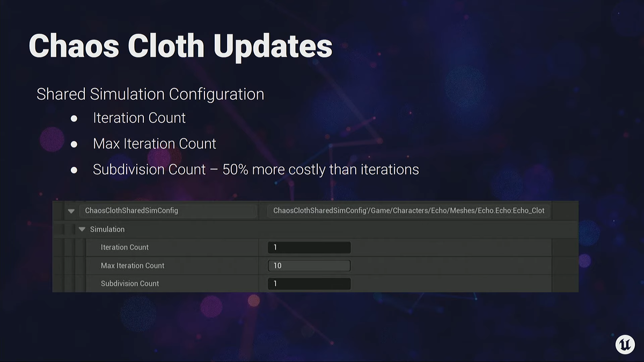The height and width of the screenshot is (362, 644).
Task: Click the Shared Simulation Configuration heading
Action: click(150, 94)
